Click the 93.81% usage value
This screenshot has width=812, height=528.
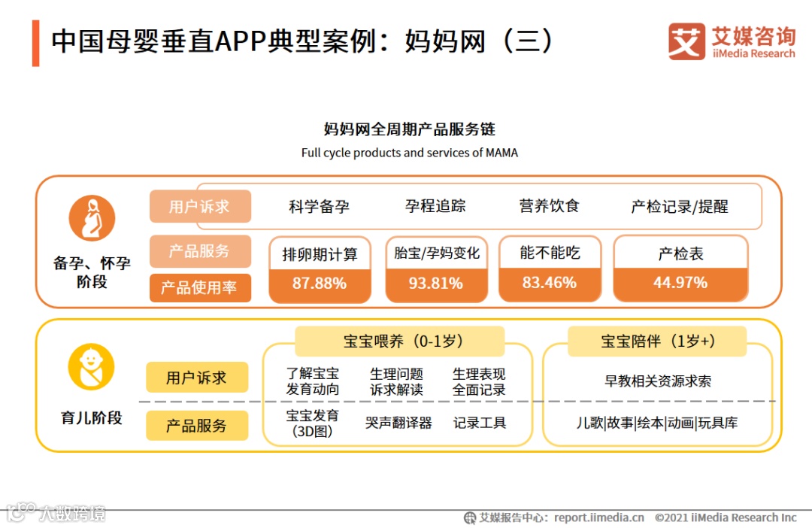(x=436, y=284)
